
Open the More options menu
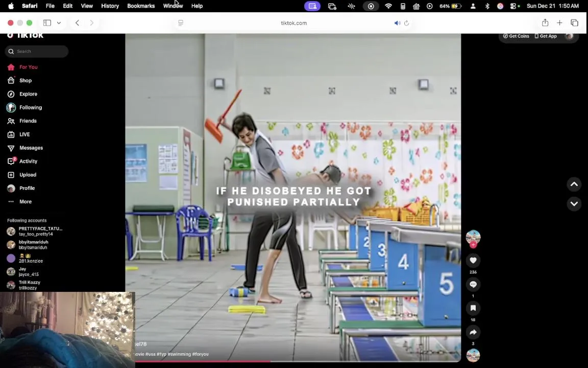point(20,202)
